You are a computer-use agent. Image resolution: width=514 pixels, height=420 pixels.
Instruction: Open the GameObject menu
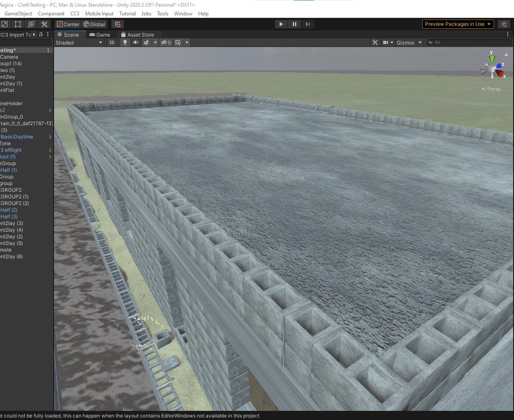point(18,14)
